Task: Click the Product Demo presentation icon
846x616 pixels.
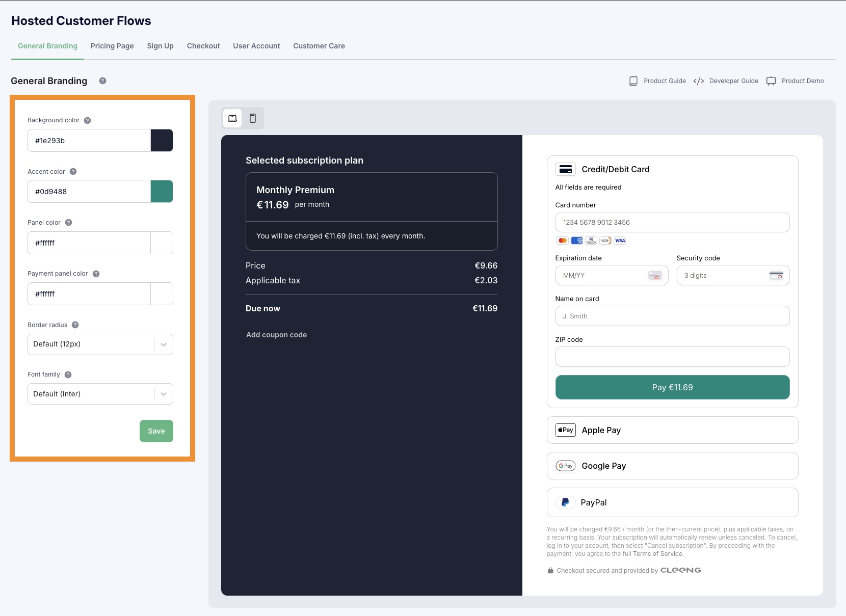Action: 771,81
